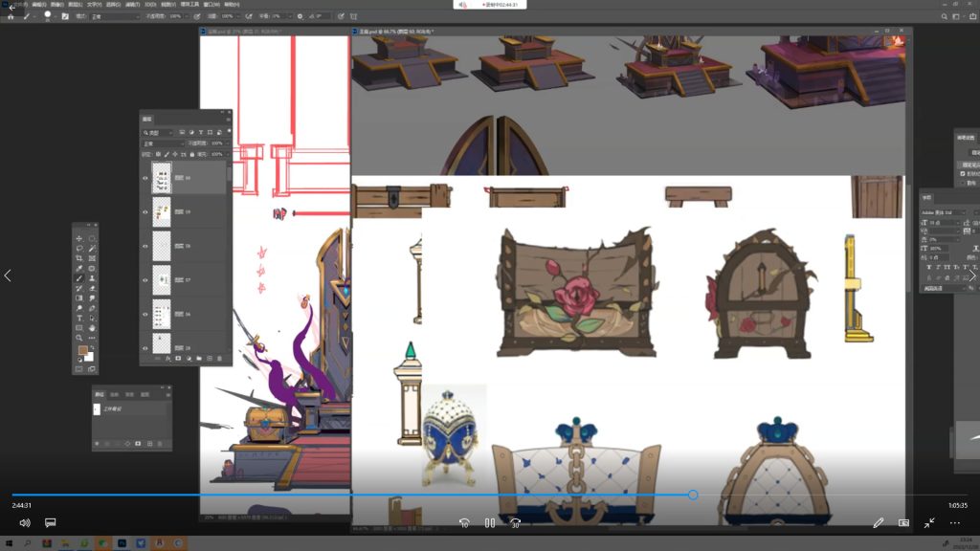Viewport: 980px width, 551px height.
Task: Skip forward 30 seconds
Action: pos(515,523)
